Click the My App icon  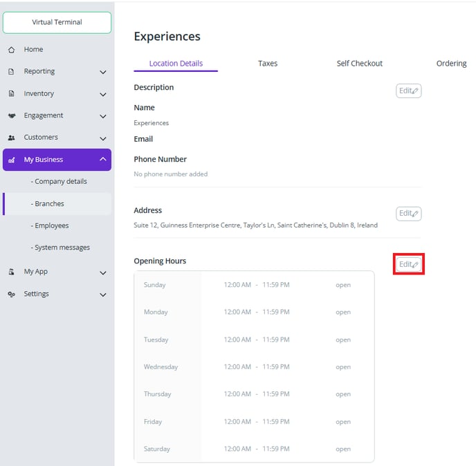pyautogui.click(x=11, y=272)
